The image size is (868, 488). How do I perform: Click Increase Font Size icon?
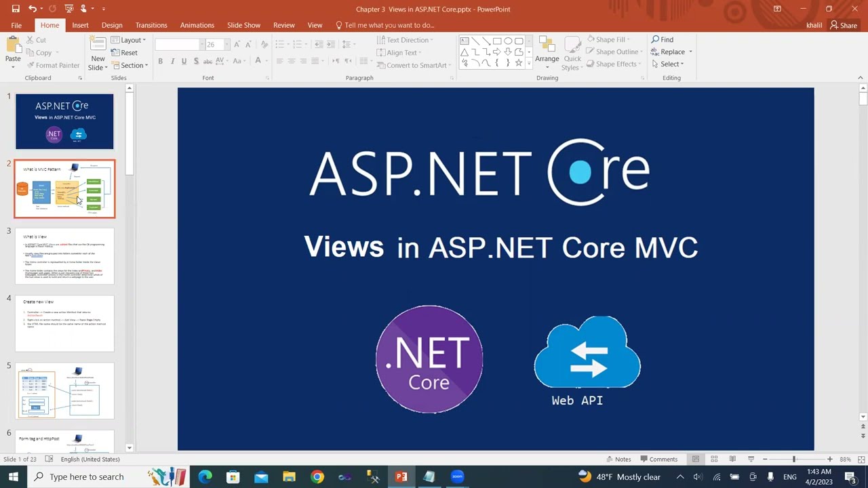[237, 44]
